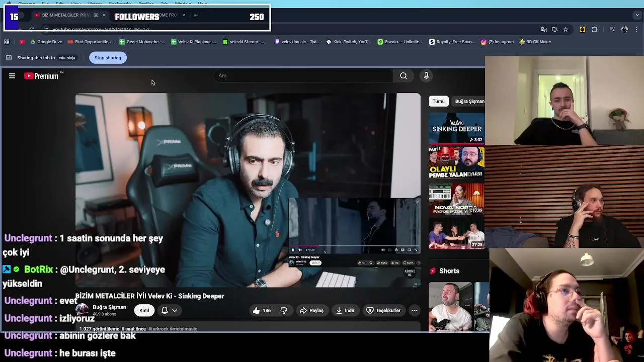The width and height of the screenshot is (644, 362).
Task: Open install/cast icon in address bar
Action: click(x=554, y=30)
